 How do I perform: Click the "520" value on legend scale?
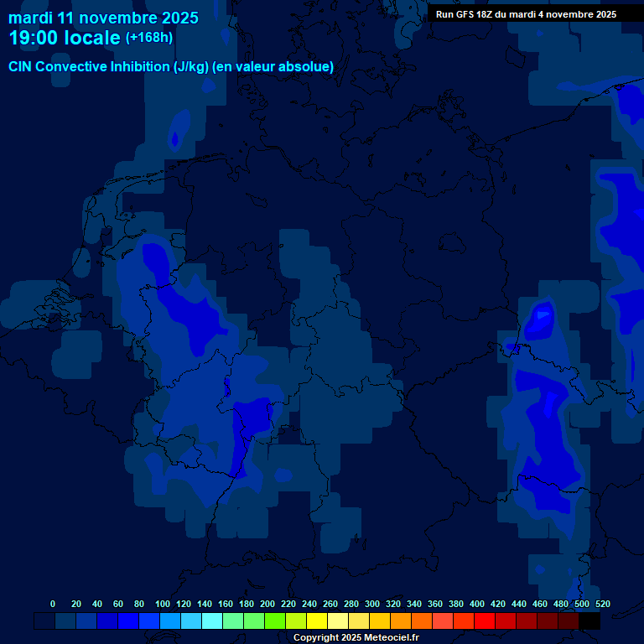click(x=602, y=604)
